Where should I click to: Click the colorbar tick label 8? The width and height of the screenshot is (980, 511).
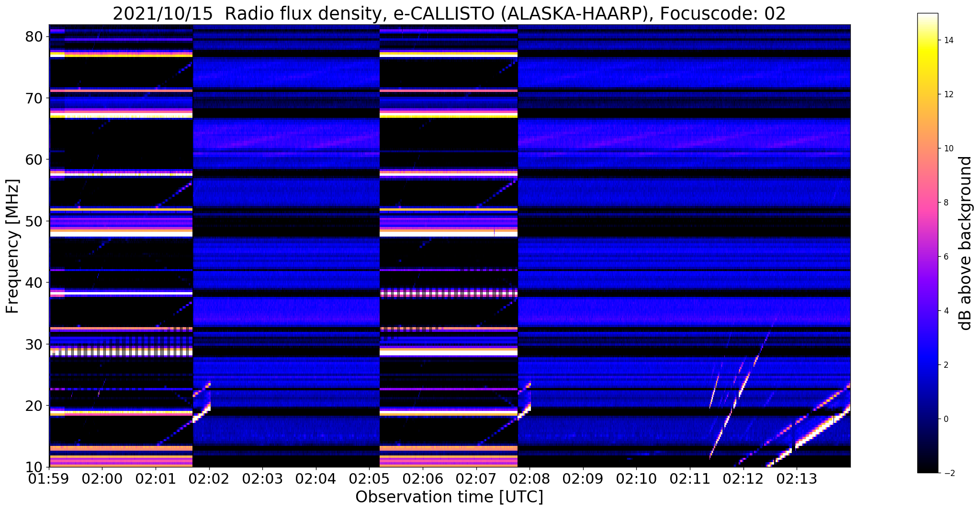(x=946, y=203)
